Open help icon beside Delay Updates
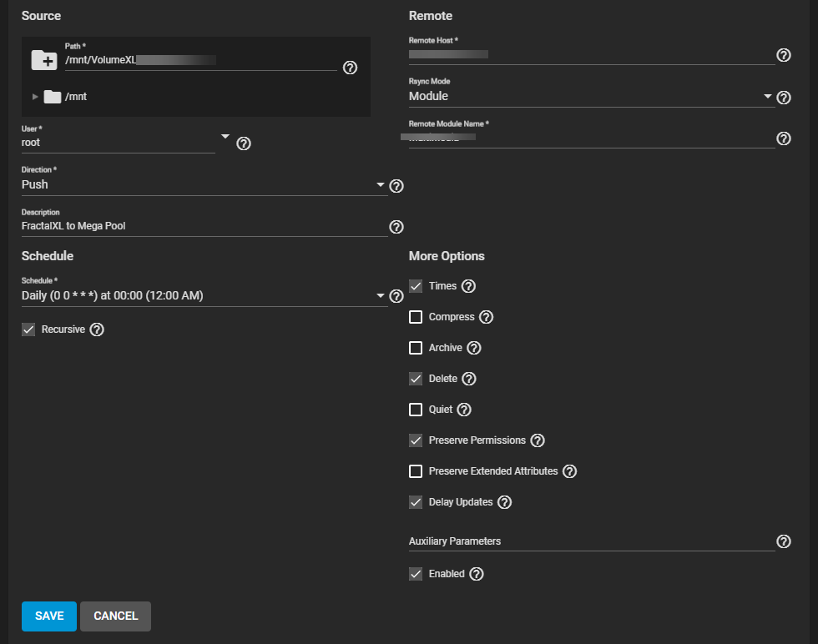818x644 pixels. coord(504,502)
